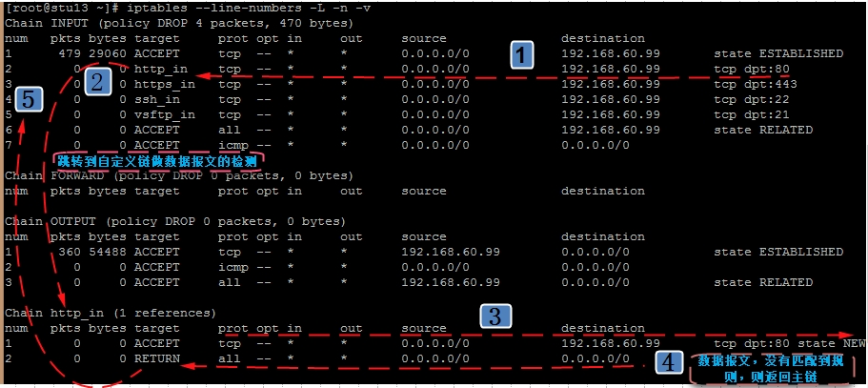Click the https_in target in the INPUT chain
This screenshot has width=868, height=388.
(x=164, y=84)
